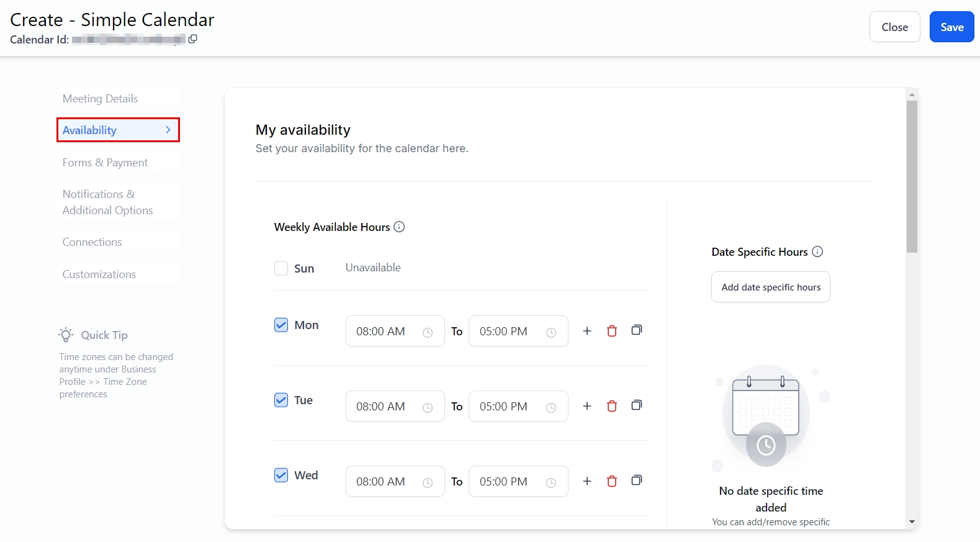This screenshot has width=980, height=542.
Task: Click the scrollbar down arrow in availability panel
Action: click(912, 522)
